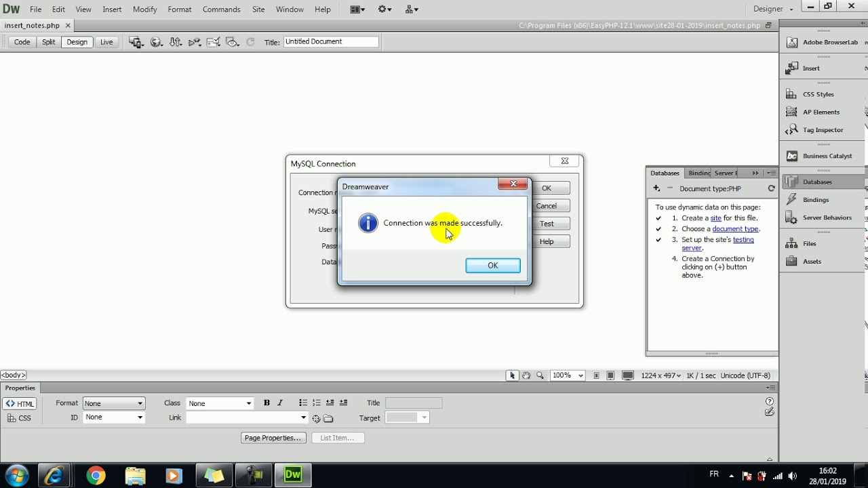Open the ID dropdown in Properties

click(x=114, y=418)
